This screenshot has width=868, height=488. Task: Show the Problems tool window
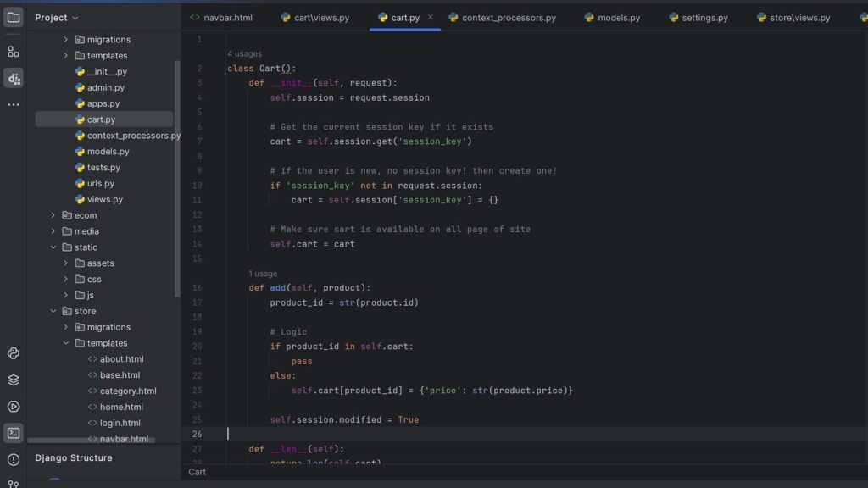click(14, 460)
